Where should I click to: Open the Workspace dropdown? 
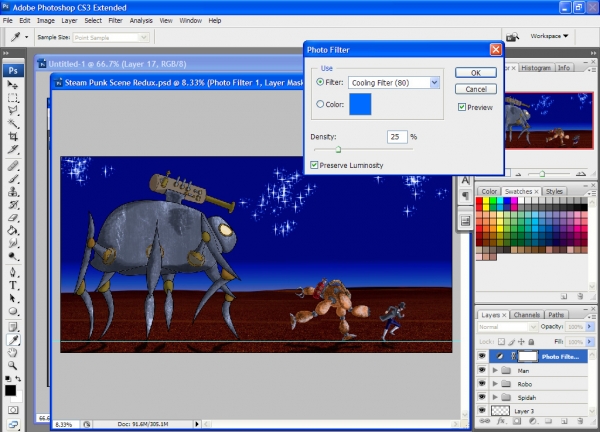click(x=549, y=36)
